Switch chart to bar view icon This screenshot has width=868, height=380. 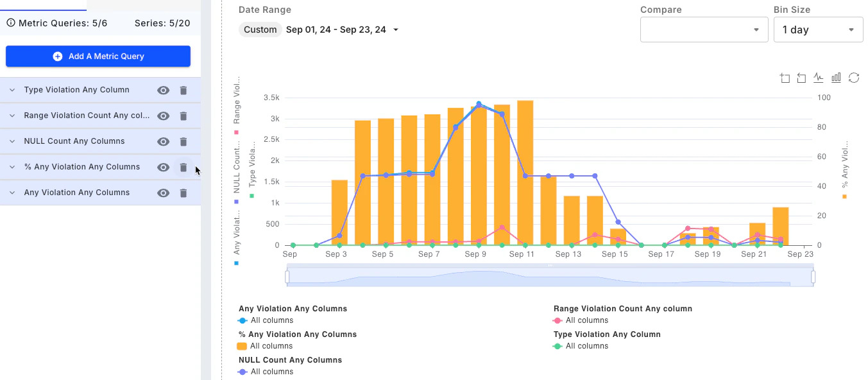click(x=836, y=78)
